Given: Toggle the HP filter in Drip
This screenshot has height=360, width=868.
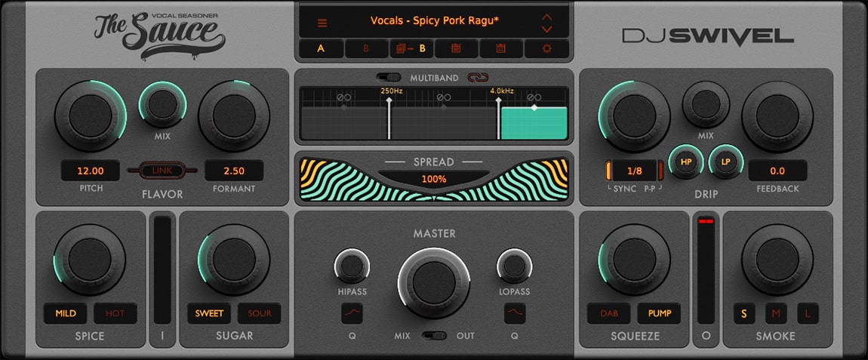Looking at the screenshot, I should (686, 162).
